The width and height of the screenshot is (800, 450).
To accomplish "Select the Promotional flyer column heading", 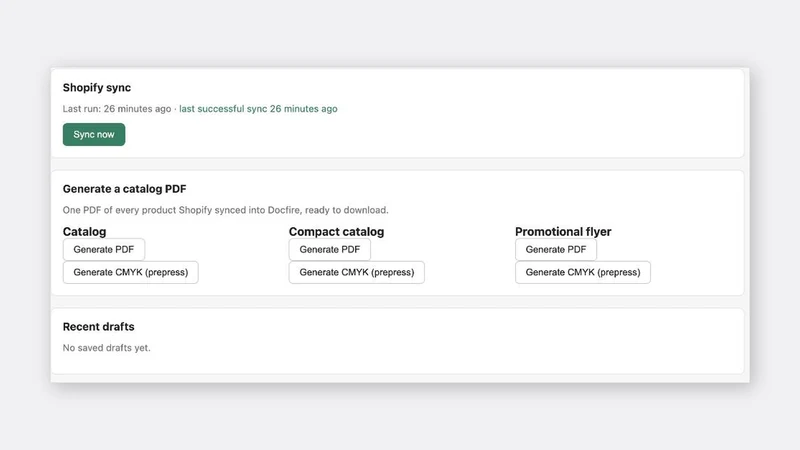I will point(563,232).
